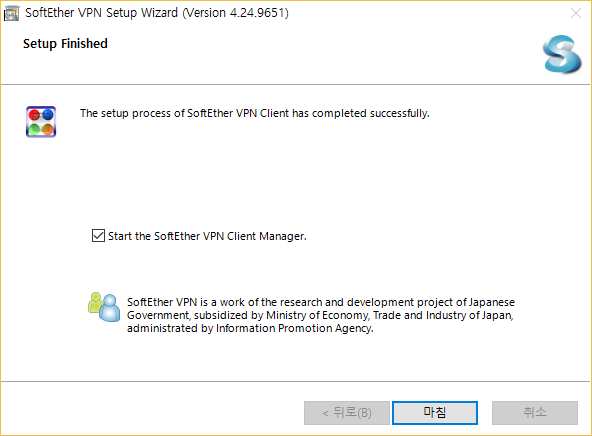
Task: Click the blue SoftEther S logo
Action: [562, 54]
